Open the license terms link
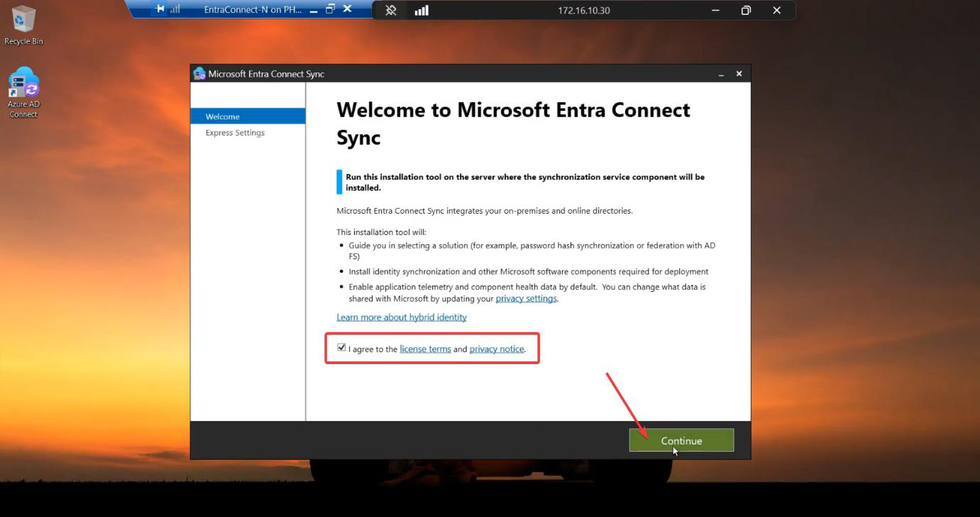Screen dimensions: 980x517 425,349
